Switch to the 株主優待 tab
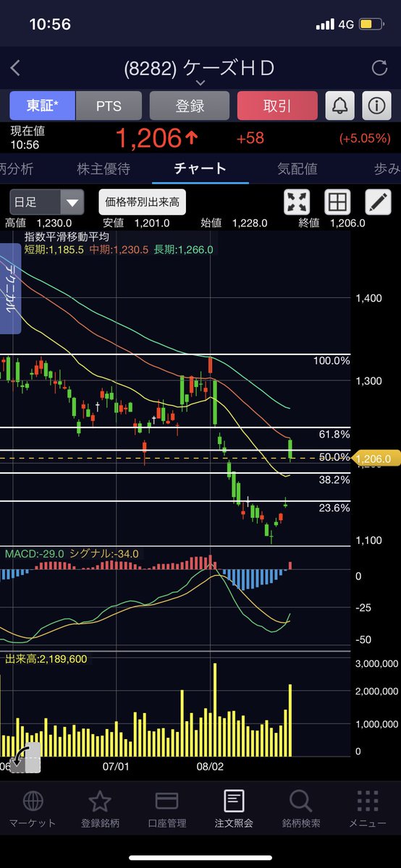This screenshot has height=868, width=401. pos(104,169)
